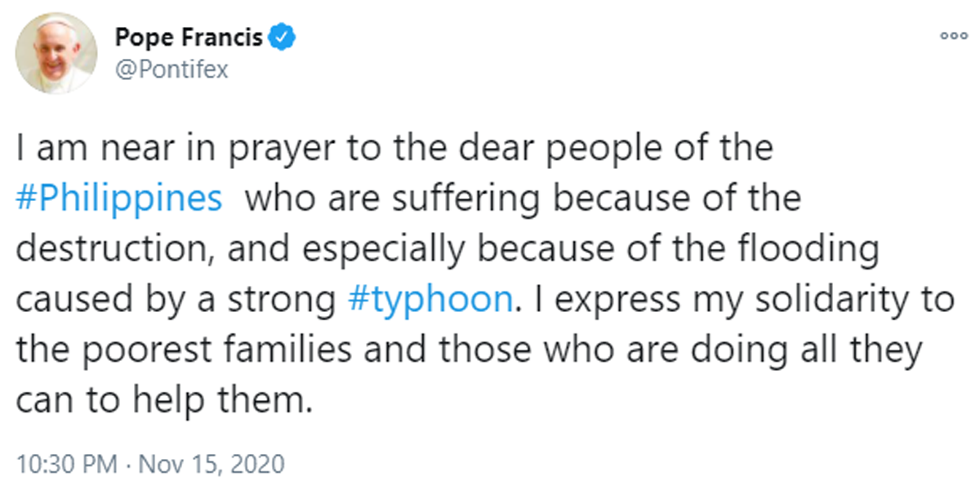Viewport: 980px width, 490px height.
Task: Click the 10:30 PM timestamp
Action: (x=68, y=465)
